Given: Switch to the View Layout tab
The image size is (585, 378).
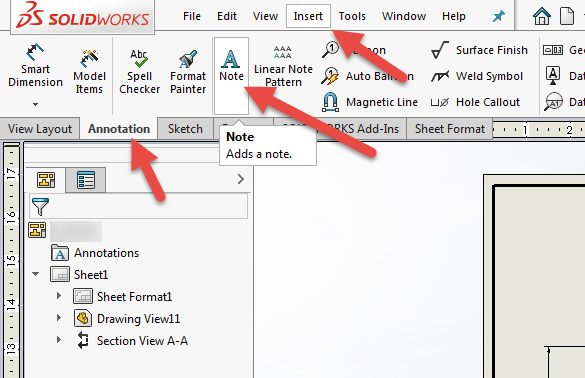Looking at the screenshot, I should [40, 129].
